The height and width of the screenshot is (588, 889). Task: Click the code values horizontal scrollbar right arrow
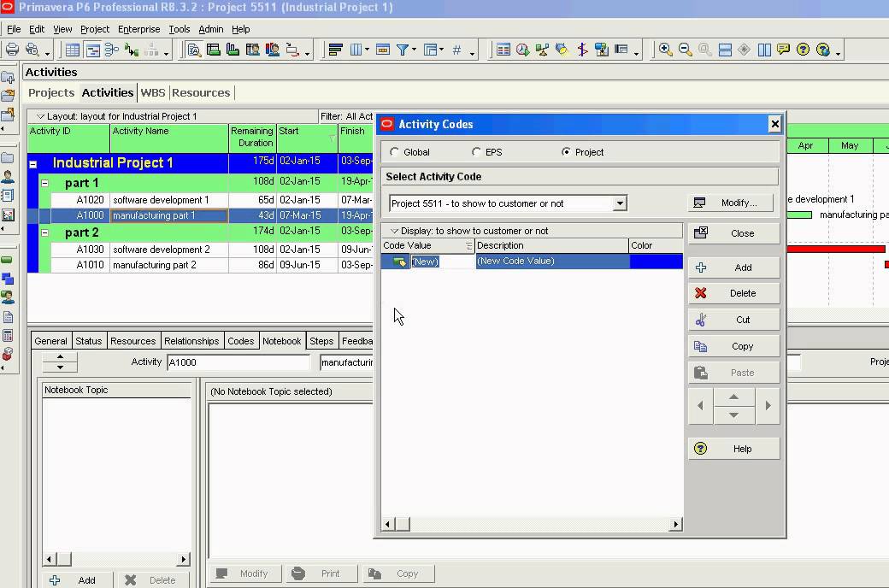pos(675,524)
